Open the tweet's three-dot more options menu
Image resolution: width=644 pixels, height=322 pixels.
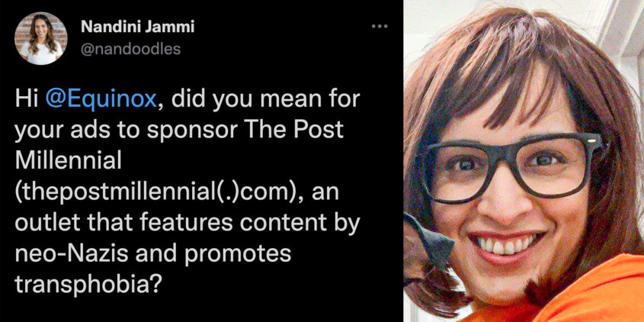pos(379,27)
